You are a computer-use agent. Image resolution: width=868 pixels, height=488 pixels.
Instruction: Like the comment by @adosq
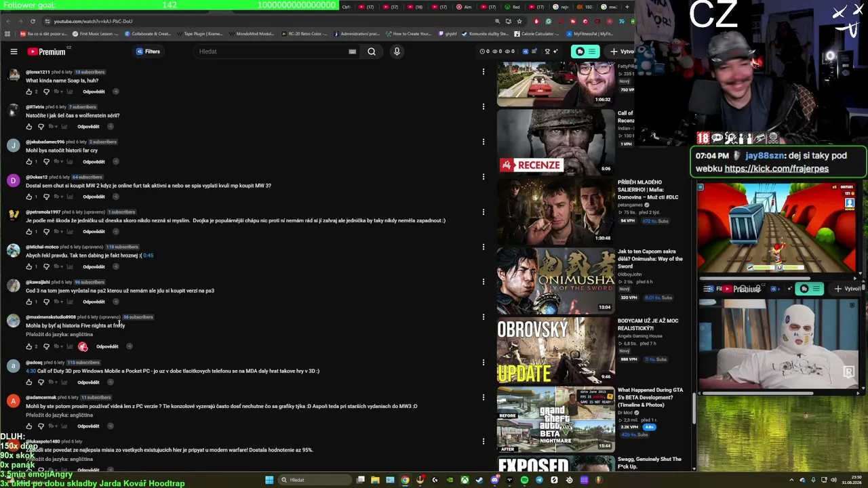click(29, 382)
